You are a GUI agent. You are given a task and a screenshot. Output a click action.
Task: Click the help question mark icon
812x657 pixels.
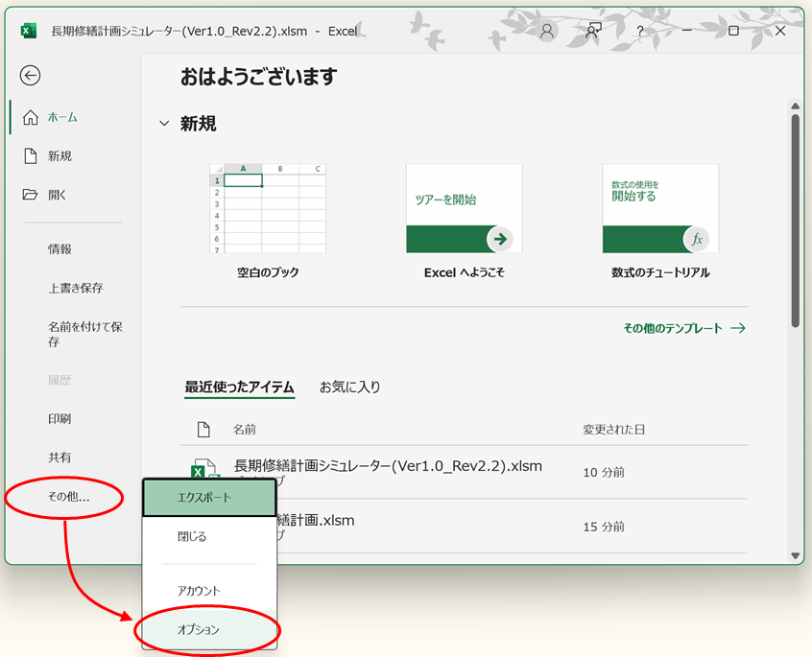[x=640, y=31]
